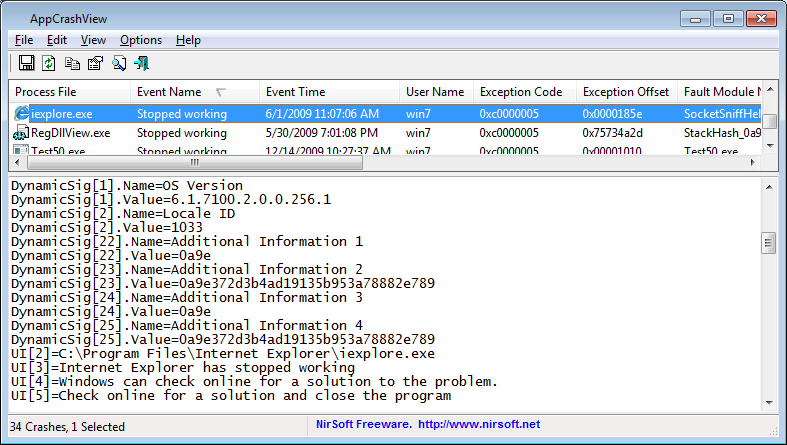Screen dimensions: 787x445
Task: Click event time 5/30/2009 7:01:08 PM
Action: pyautogui.click(x=322, y=133)
